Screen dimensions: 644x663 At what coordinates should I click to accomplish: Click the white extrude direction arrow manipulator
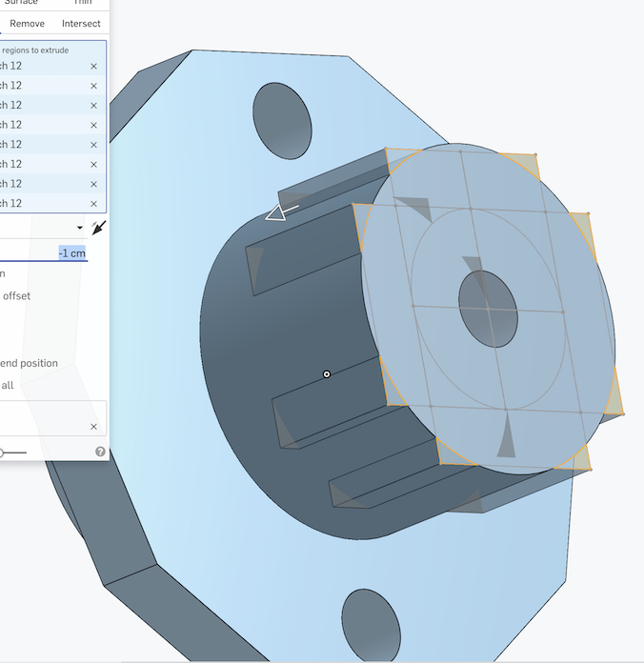280,211
